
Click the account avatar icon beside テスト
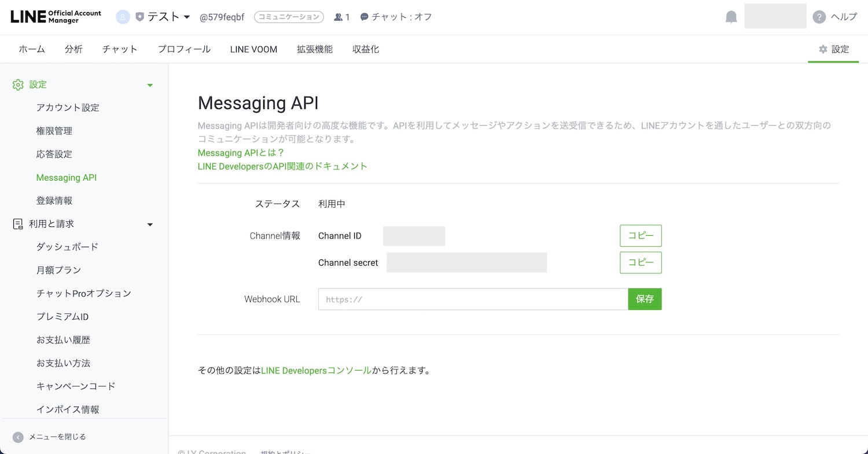coord(123,17)
